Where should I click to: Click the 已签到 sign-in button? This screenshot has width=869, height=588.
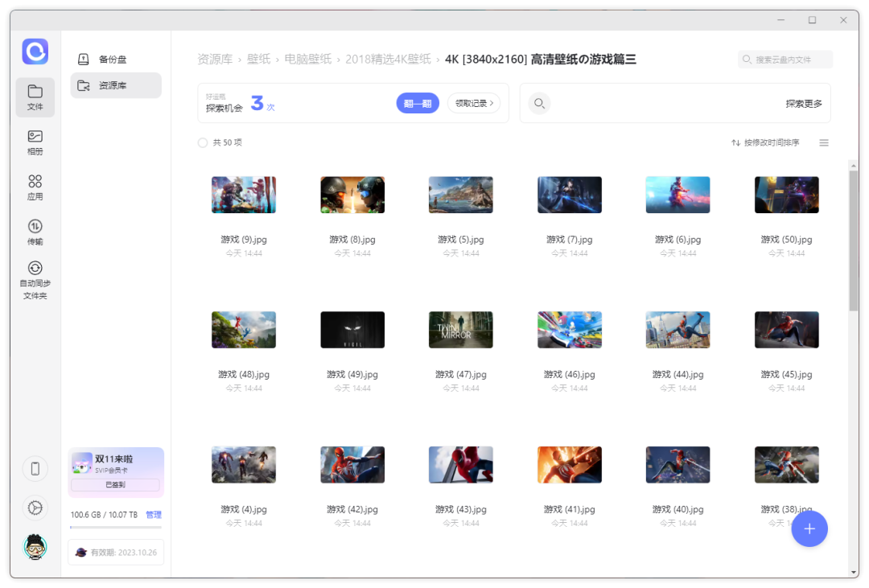(115, 485)
